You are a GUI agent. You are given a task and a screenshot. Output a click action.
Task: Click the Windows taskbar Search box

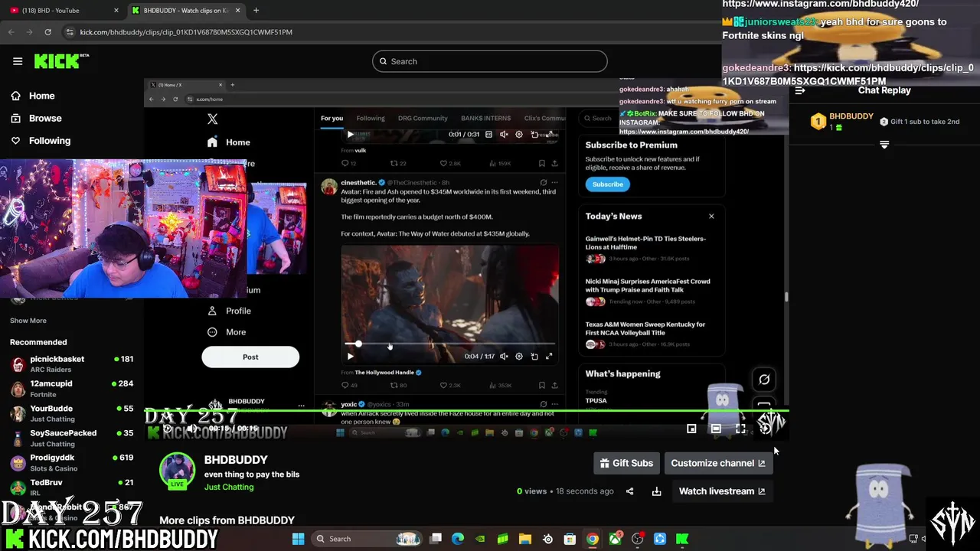pos(367,539)
